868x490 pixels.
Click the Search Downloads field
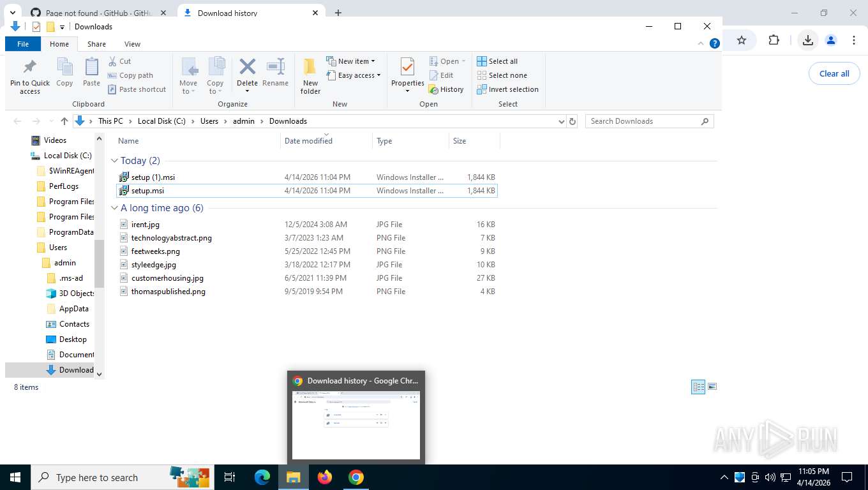(649, 121)
